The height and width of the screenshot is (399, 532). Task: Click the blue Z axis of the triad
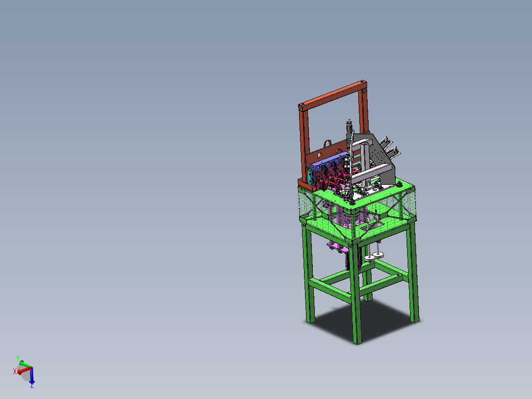tap(32, 376)
